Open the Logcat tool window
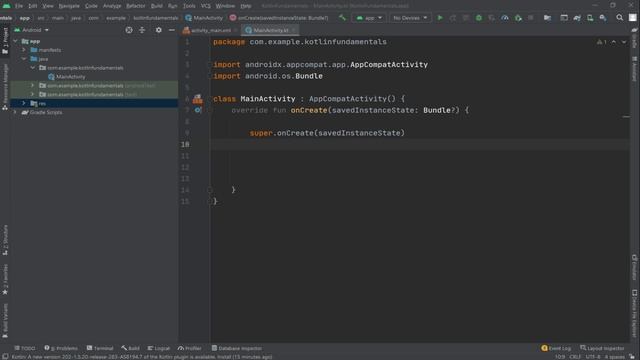The image size is (640, 360). [x=158, y=348]
